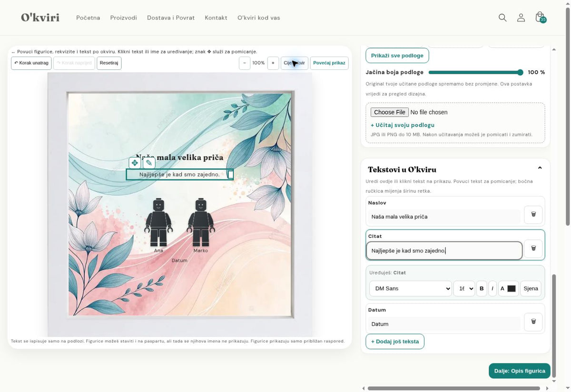Continue with Dalje: Opis figurica
Image resolution: width=571 pixels, height=392 pixels.
point(520,371)
